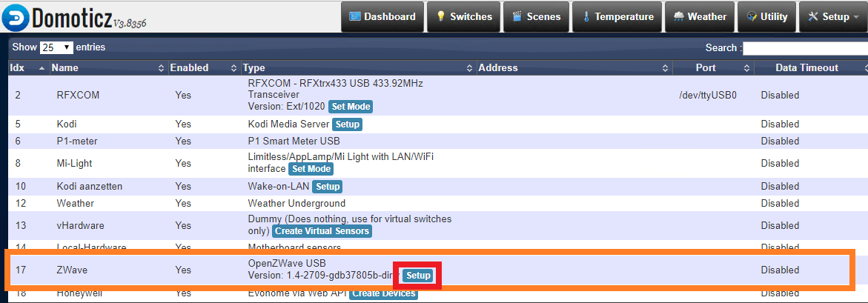Viewport: 868px width, 303px height.
Task: Select the RFXCOM name cell
Action: (78, 95)
